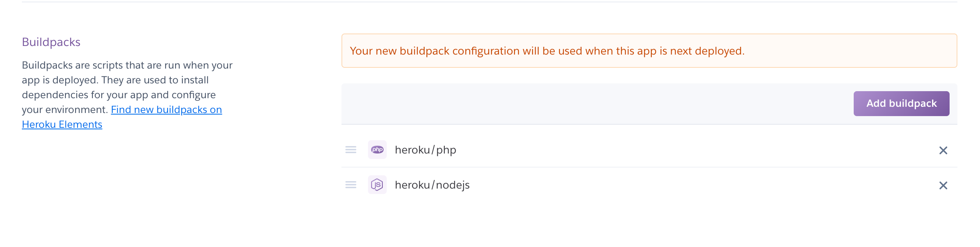This screenshot has height=247, width=980.
Task: Click the Buildpacks section heading
Action: pos(51,42)
